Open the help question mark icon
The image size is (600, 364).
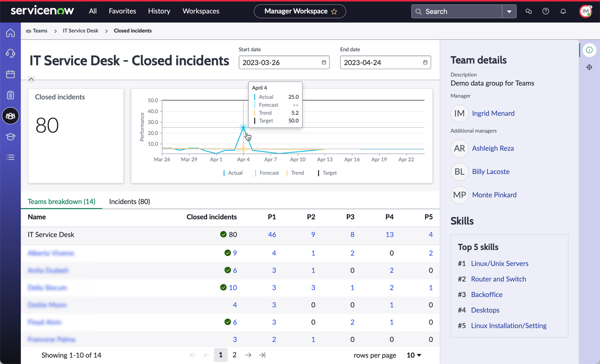[x=546, y=12]
